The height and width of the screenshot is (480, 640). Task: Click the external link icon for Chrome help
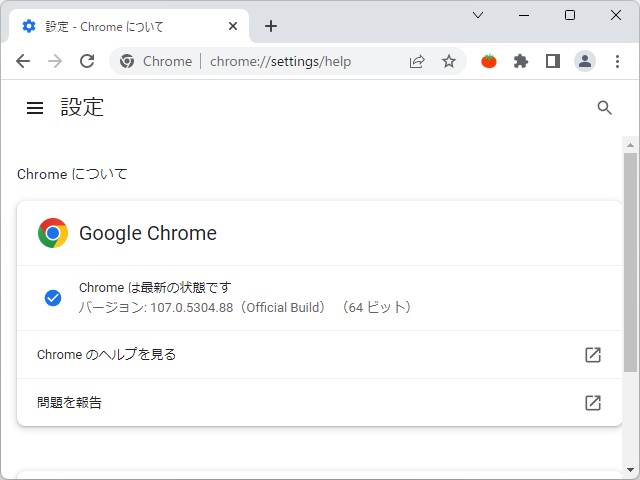pyautogui.click(x=593, y=355)
